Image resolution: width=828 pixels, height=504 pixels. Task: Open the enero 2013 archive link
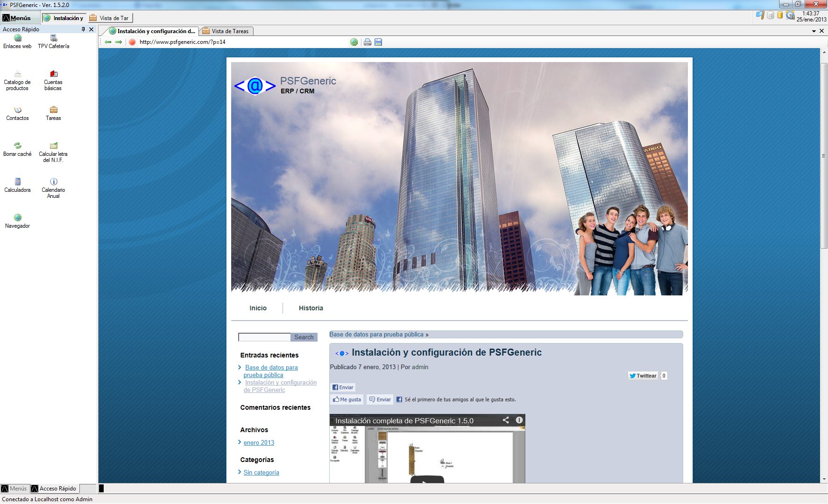point(259,442)
